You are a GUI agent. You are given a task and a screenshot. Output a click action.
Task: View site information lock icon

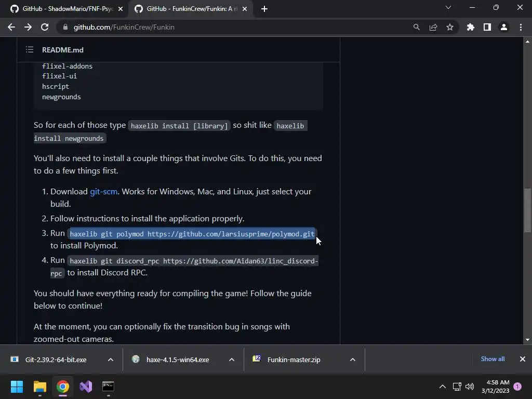tap(65, 27)
